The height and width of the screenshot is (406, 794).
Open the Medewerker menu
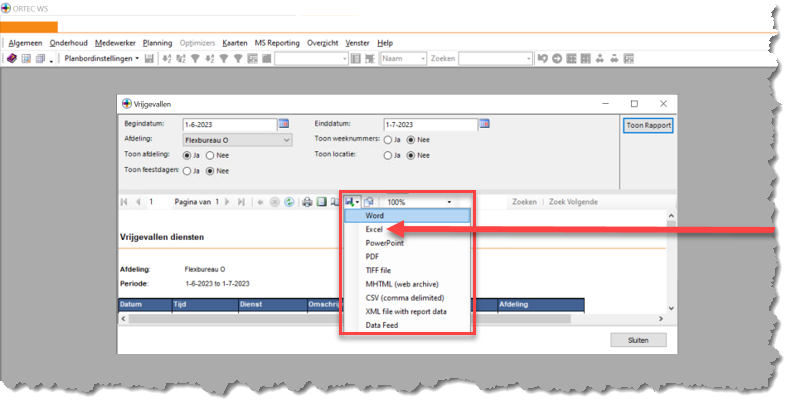pos(115,43)
